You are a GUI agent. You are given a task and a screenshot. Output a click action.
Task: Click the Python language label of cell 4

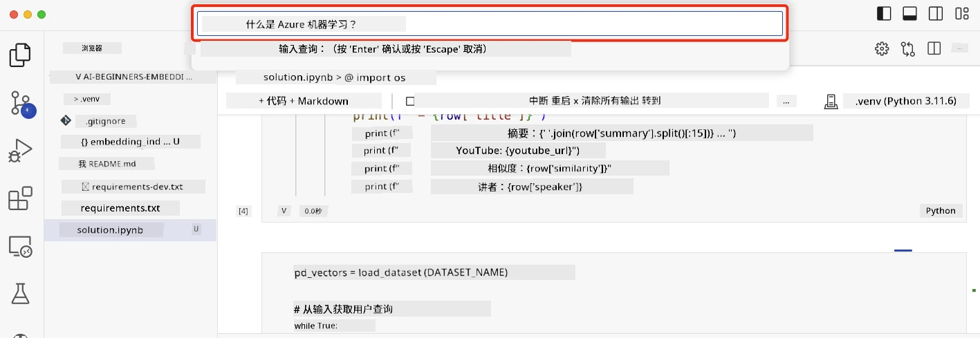click(941, 211)
